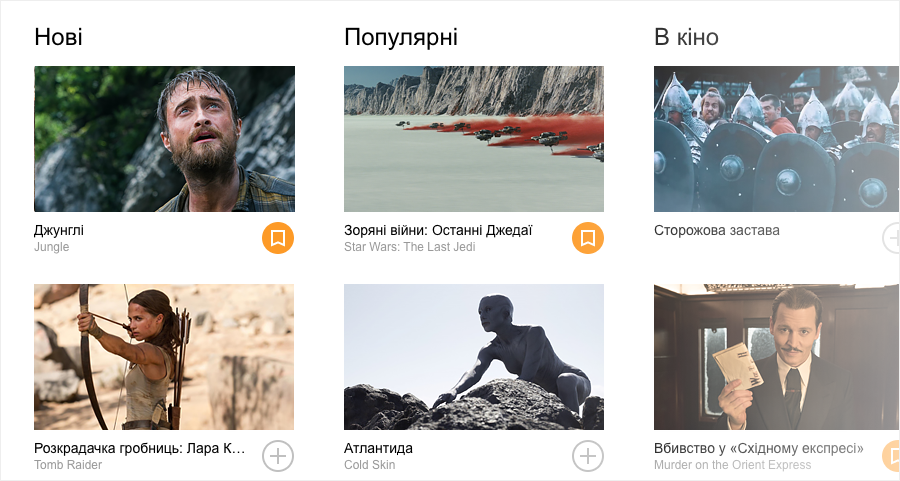Open the Атлантида creature thumbnail

click(474, 357)
